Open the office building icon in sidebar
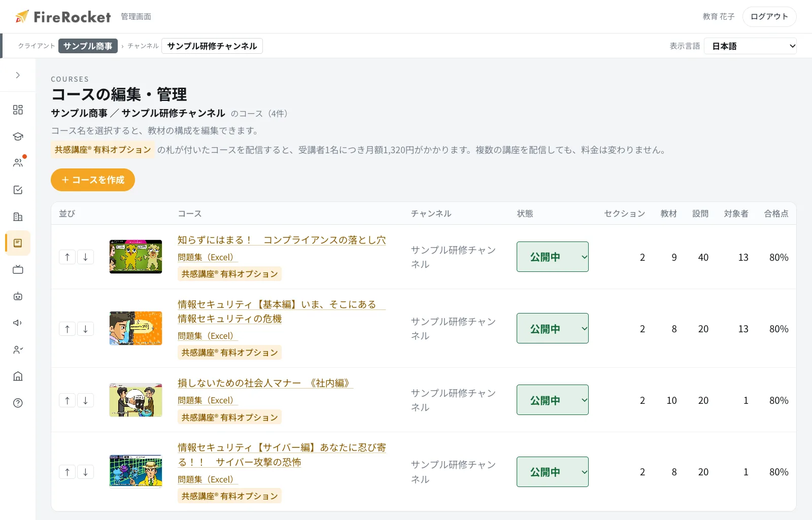Screen dimensions: 812x520 (18, 217)
